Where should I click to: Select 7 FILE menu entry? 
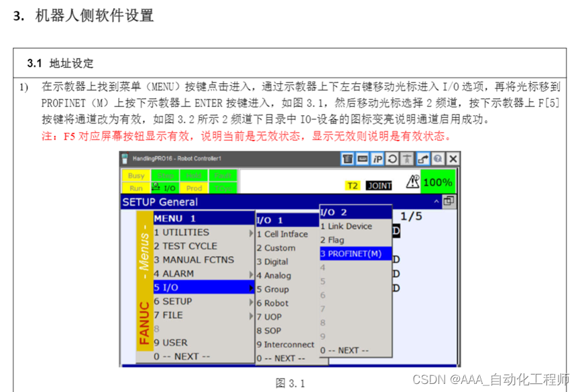pos(204,315)
